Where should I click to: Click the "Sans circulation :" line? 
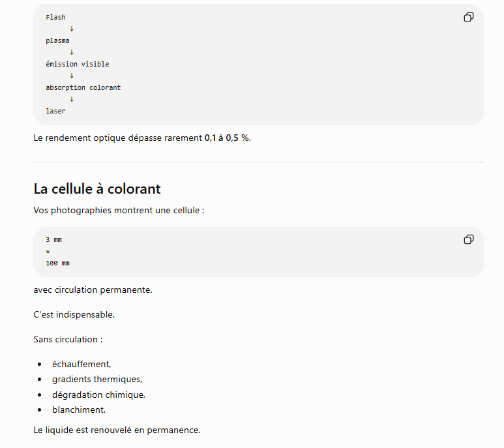pyautogui.click(x=68, y=339)
